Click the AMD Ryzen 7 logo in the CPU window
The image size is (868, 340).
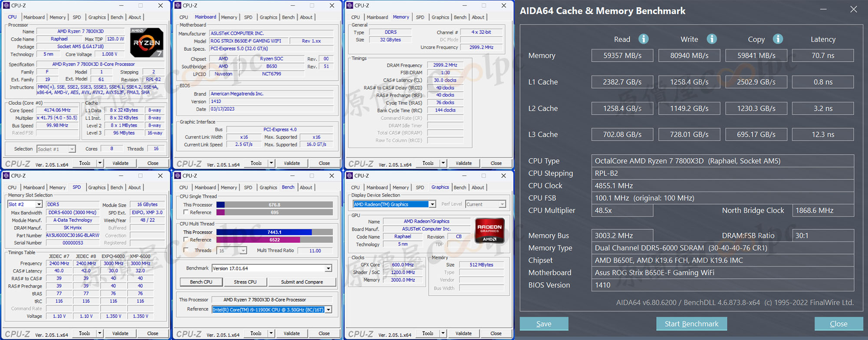pyautogui.click(x=147, y=43)
